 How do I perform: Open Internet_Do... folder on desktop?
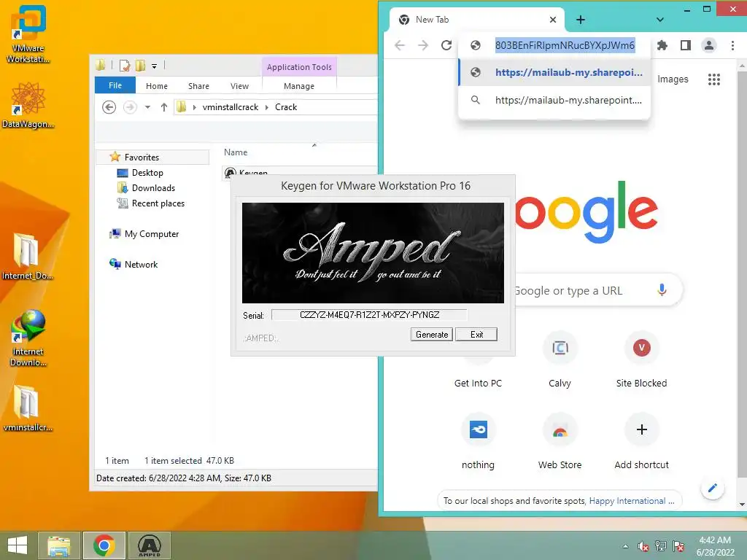[x=27, y=256]
